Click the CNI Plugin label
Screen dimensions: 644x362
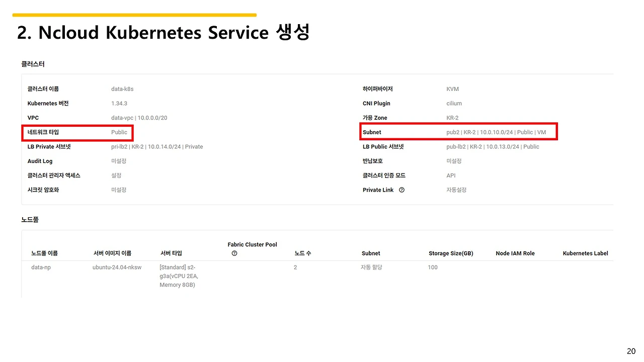[376, 104]
